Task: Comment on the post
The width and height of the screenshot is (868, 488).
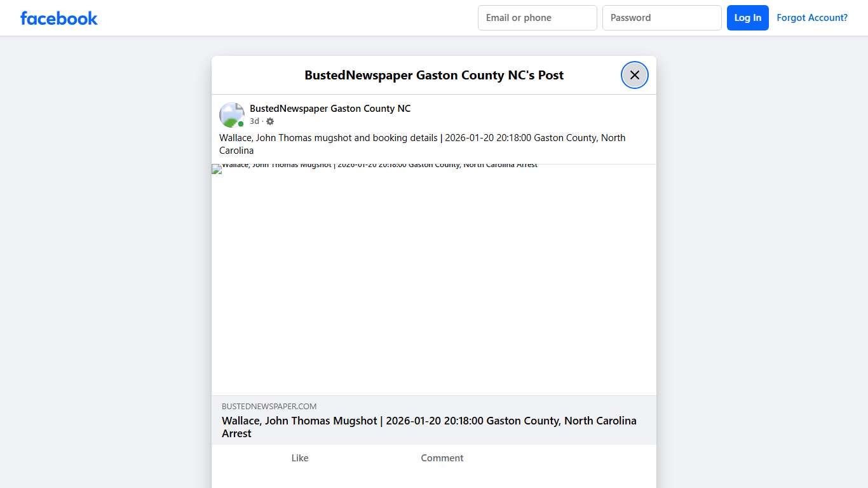Action: pos(442,457)
